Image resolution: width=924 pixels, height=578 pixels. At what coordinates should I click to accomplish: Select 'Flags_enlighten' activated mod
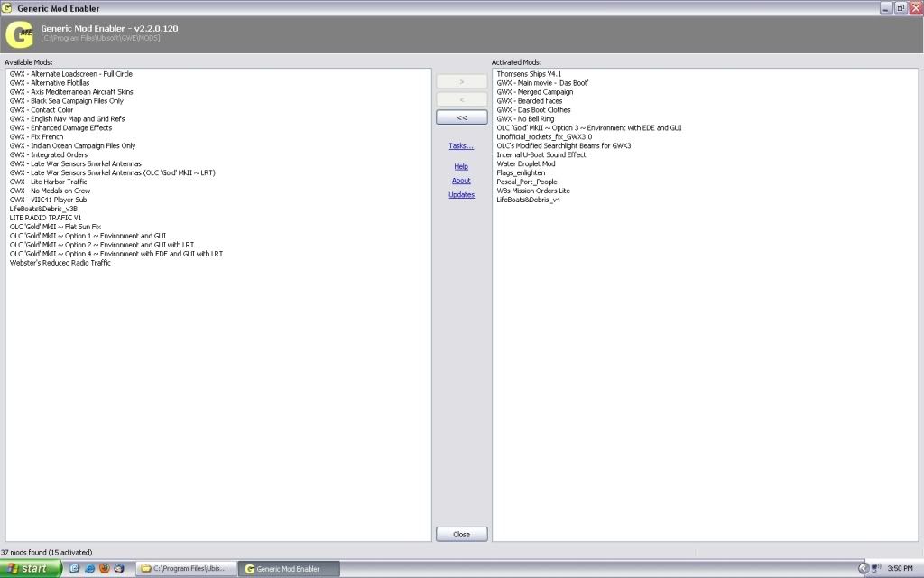pos(521,172)
